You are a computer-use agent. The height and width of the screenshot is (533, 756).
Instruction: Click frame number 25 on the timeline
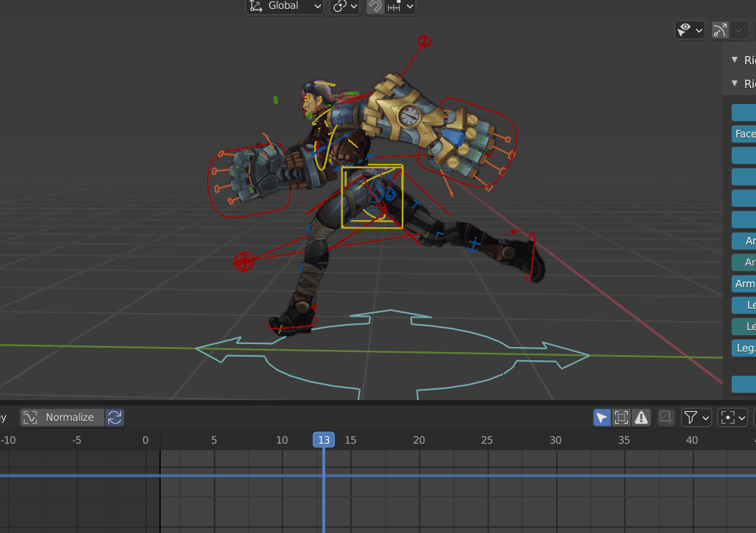pos(487,440)
